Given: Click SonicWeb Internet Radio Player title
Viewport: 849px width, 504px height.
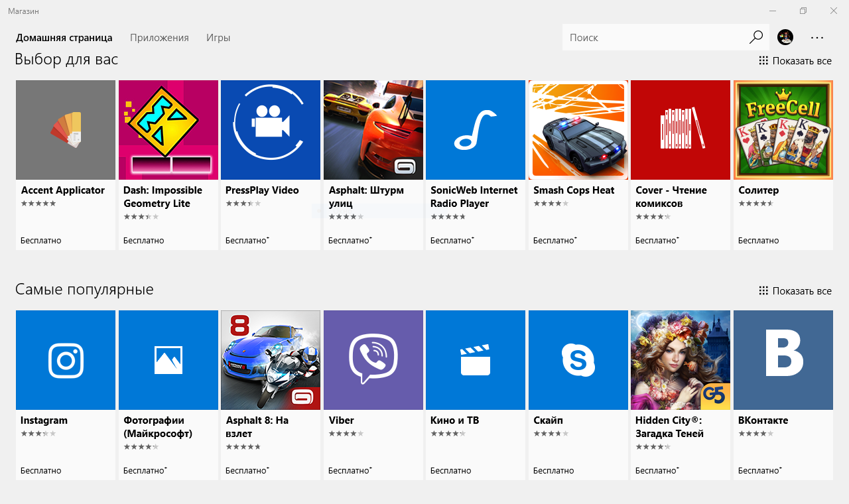Looking at the screenshot, I should (474, 197).
